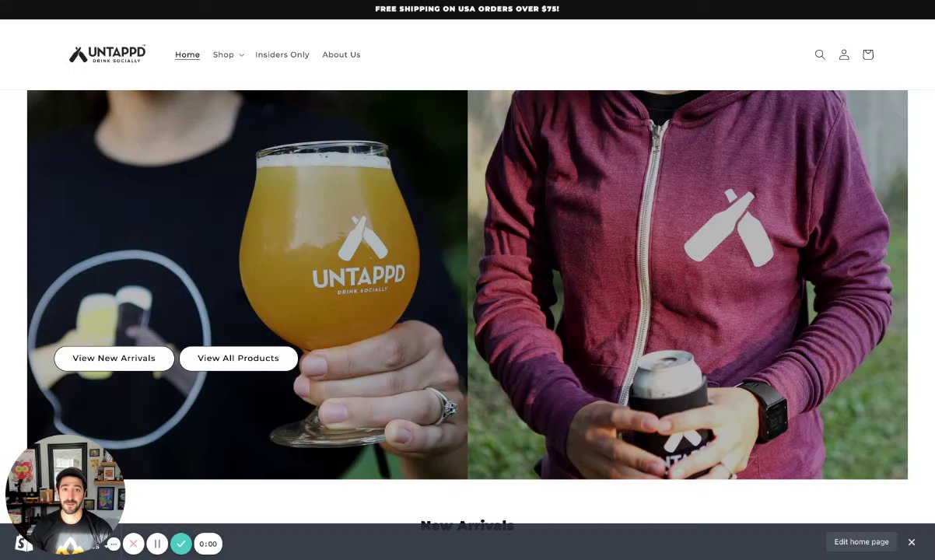Finish the recording with the green checkmark
The width and height of the screenshot is (935, 560).
click(181, 544)
